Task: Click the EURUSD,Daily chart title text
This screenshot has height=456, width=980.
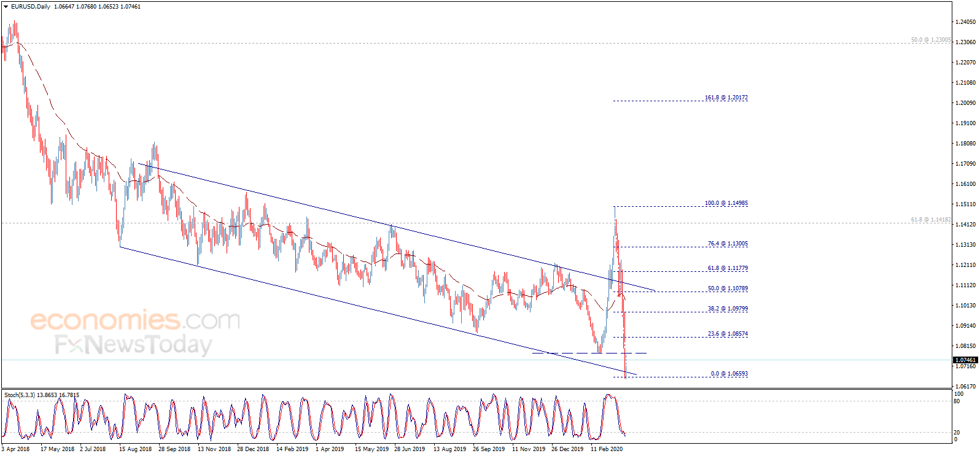Action: pyautogui.click(x=31, y=7)
